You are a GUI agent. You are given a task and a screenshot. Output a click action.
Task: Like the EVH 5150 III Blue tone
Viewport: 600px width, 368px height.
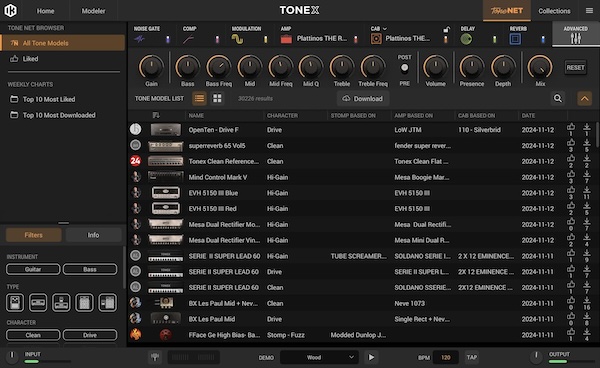click(x=571, y=191)
